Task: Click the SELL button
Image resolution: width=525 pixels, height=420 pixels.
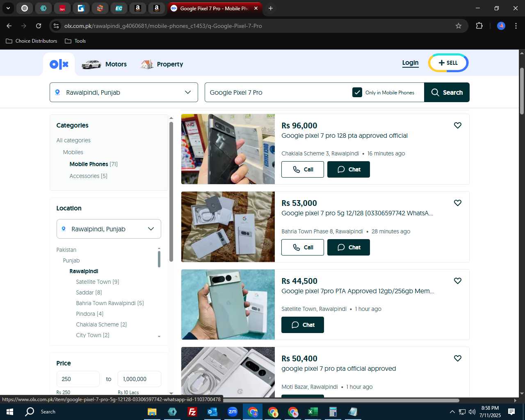Action: pyautogui.click(x=448, y=63)
